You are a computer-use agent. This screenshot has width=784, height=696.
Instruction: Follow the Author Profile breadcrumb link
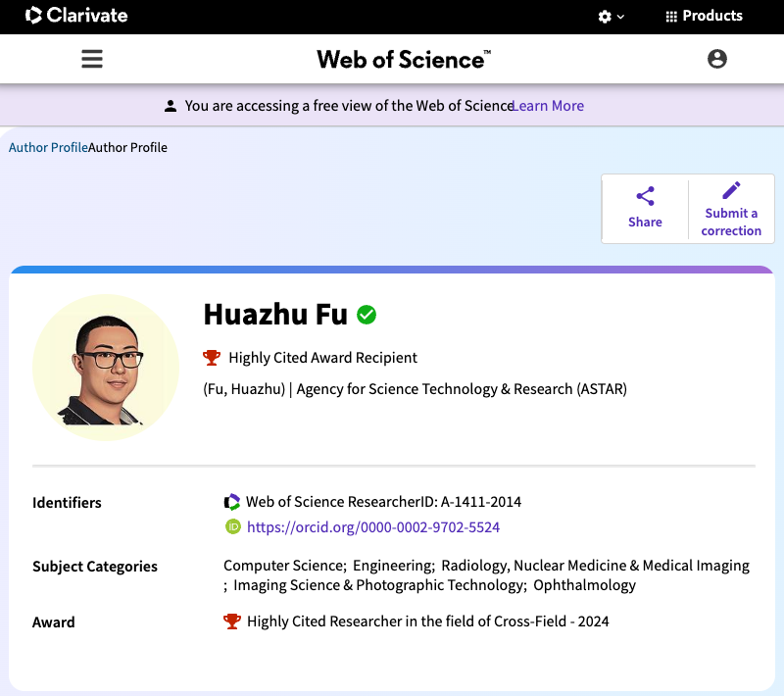coord(48,147)
